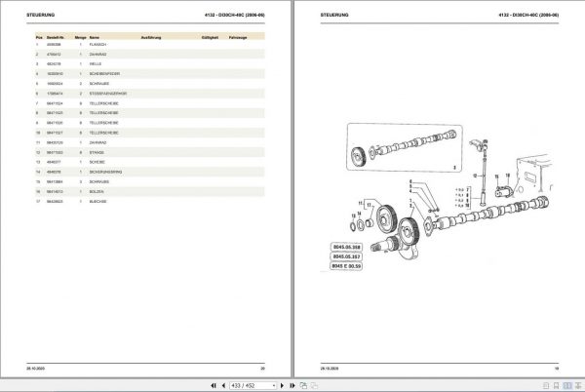
Task: Select the WELLE row
Action: [150, 63]
